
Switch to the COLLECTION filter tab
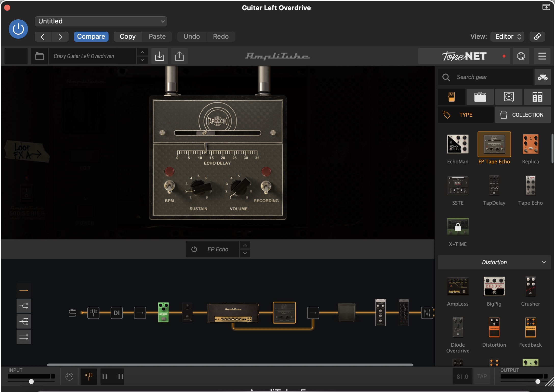click(x=523, y=115)
